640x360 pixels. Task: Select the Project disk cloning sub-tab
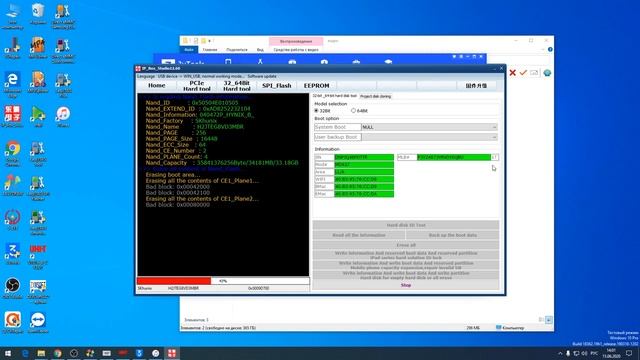[376, 96]
